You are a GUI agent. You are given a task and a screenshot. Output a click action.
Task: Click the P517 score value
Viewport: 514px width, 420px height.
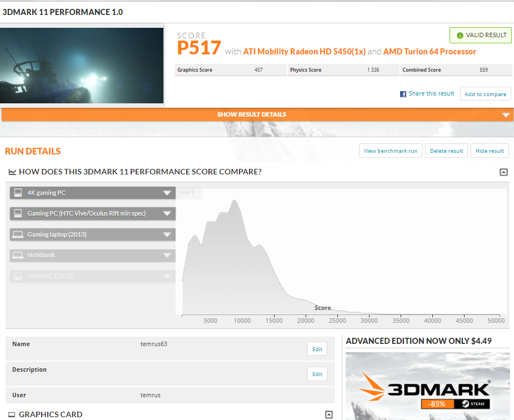click(x=199, y=48)
